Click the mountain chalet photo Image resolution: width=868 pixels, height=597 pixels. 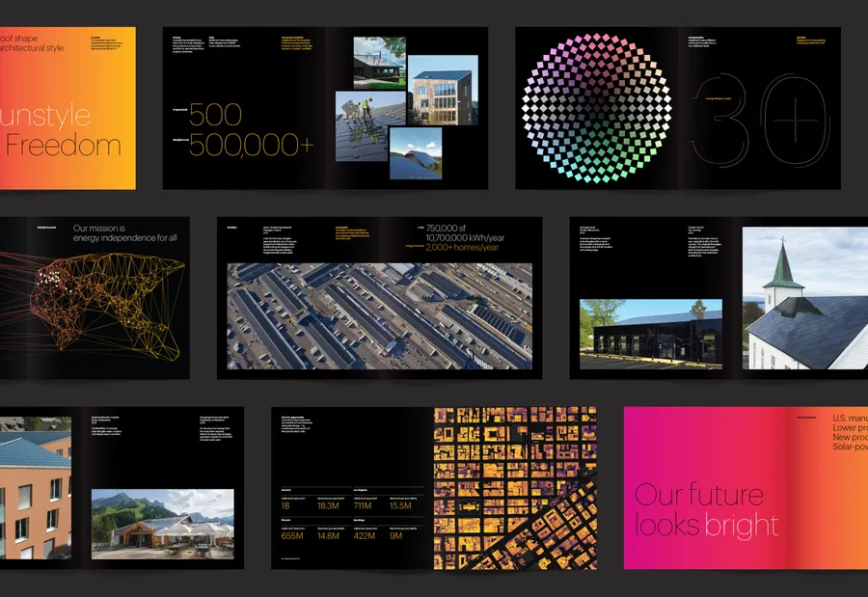pos(162,523)
